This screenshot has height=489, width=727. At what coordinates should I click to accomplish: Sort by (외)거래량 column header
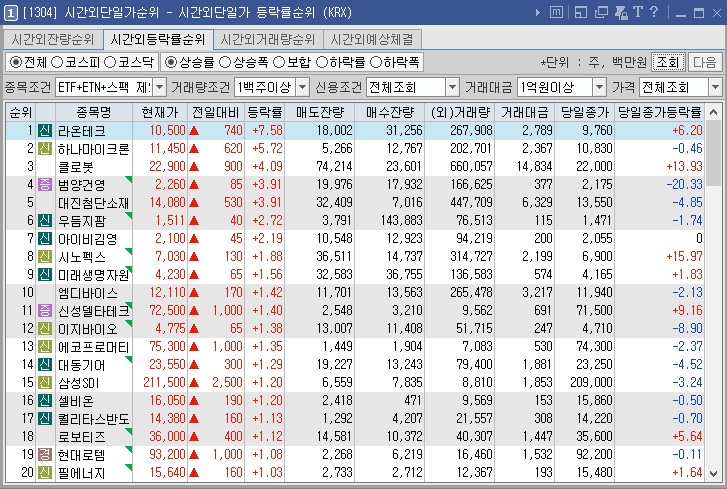(459, 112)
